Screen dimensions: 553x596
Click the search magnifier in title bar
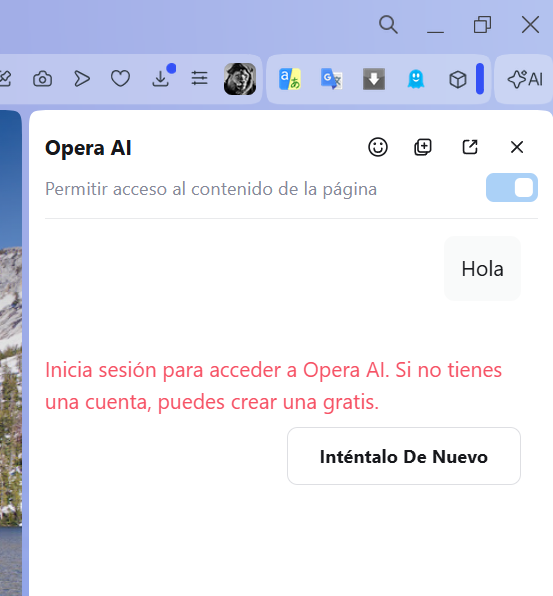point(388,25)
